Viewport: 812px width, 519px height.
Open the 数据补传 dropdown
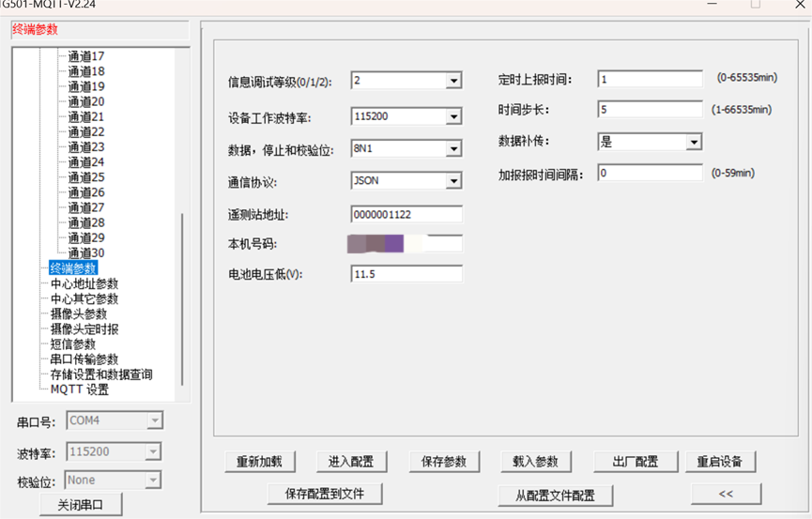(x=694, y=143)
